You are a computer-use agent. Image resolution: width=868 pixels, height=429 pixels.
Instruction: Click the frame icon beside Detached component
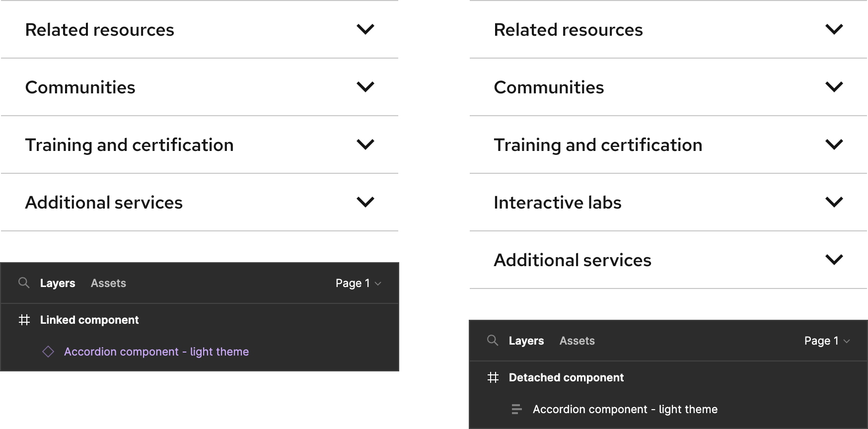(x=493, y=377)
